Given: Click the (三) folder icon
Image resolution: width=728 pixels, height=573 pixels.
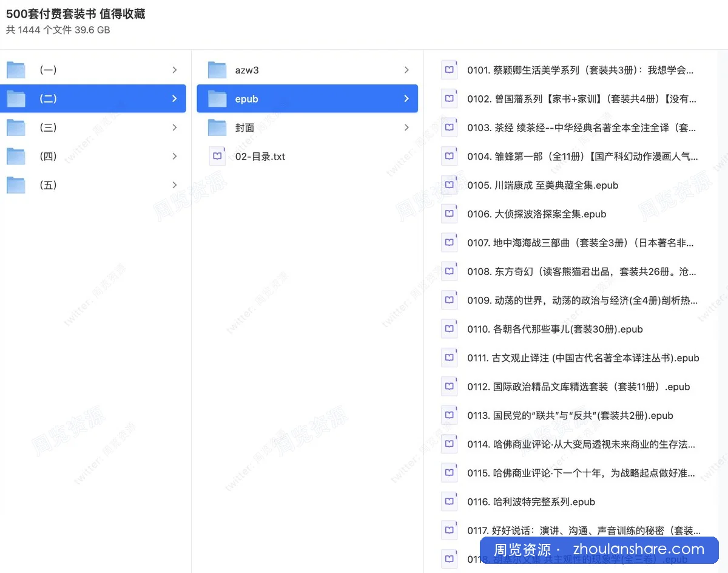Looking at the screenshot, I should 16,127.
